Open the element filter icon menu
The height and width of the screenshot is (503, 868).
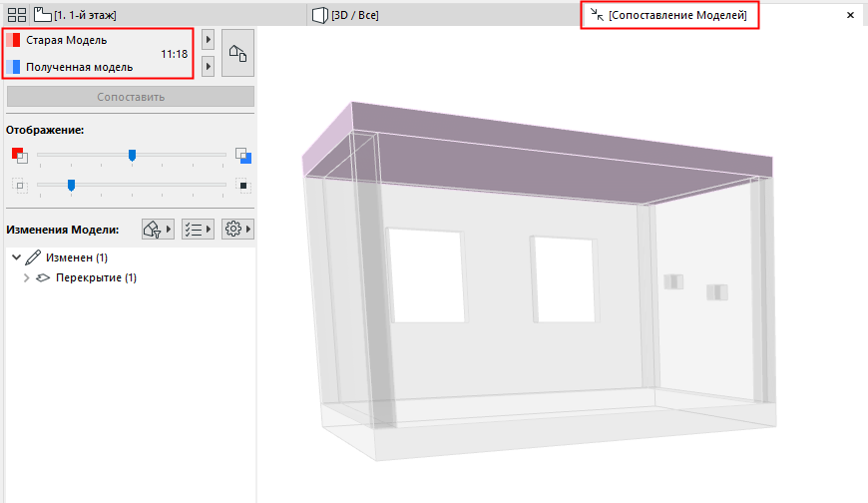pyautogui.click(x=158, y=229)
